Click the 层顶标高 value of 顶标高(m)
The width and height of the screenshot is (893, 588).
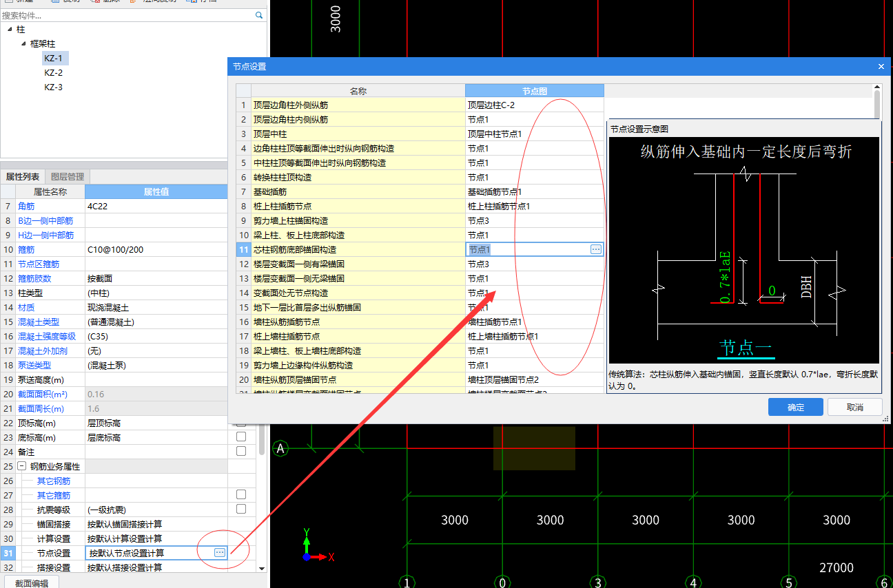pyautogui.click(x=103, y=423)
